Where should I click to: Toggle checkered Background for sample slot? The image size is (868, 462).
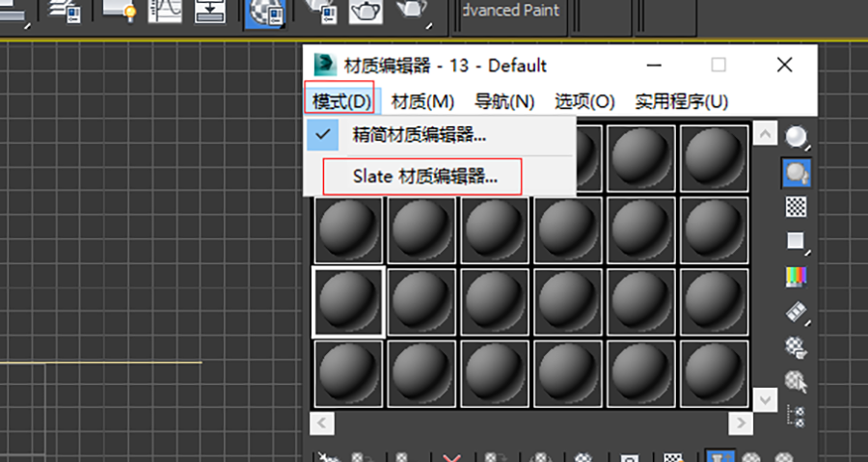tap(796, 207)
